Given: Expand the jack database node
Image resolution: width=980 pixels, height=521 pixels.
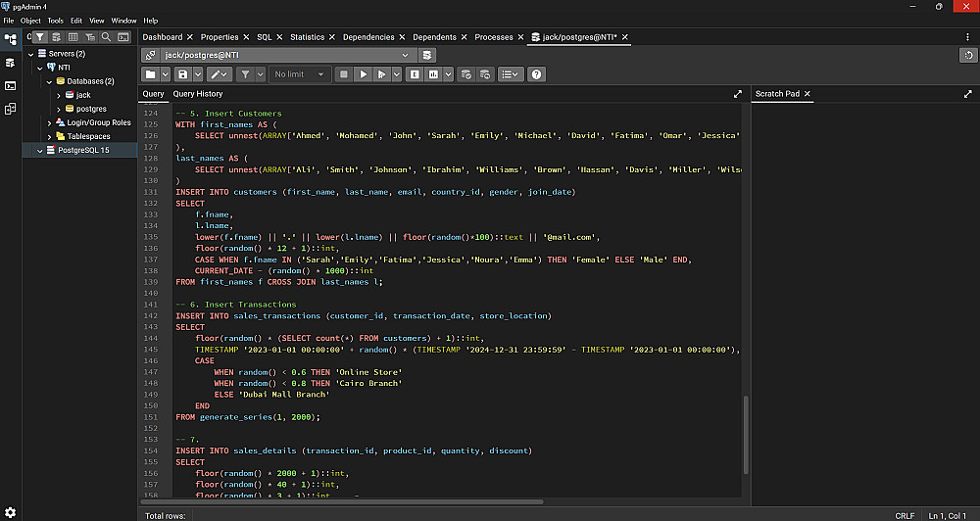Looking at the screenshot, I should tap(59, 95).
